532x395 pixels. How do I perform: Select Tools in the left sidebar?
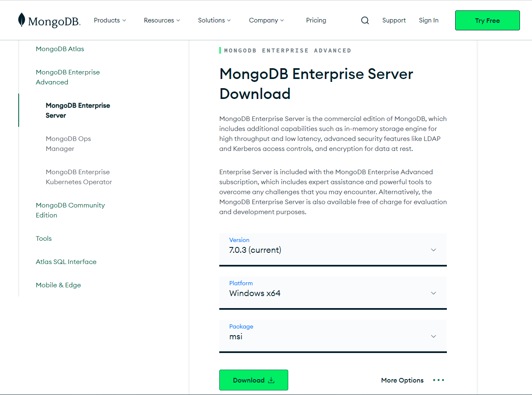point(44,238)
